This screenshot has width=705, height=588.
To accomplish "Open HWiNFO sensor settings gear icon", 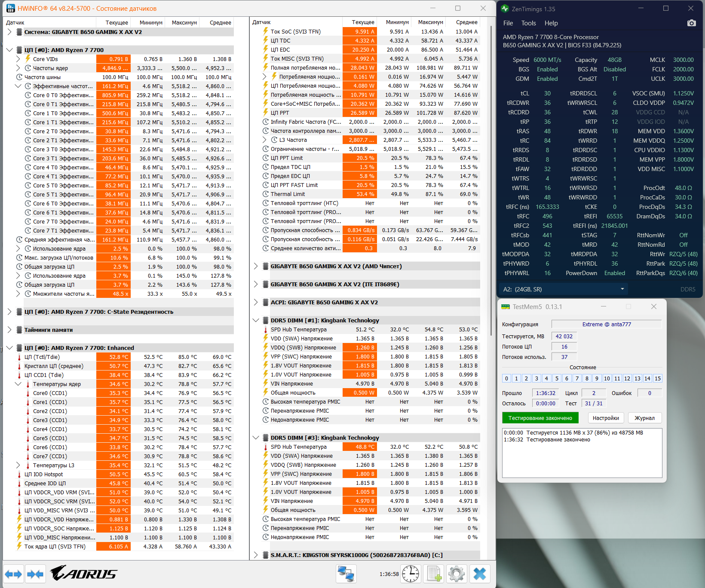I will pos(457,574).
